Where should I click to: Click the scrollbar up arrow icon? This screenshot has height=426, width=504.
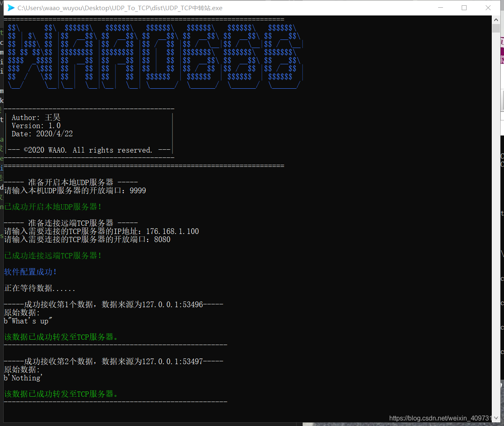[496, 19]
